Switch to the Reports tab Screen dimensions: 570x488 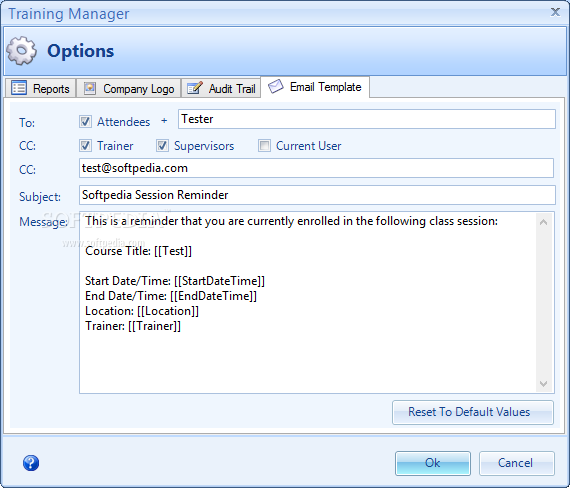pyautogui.click(x=40, y=88)
